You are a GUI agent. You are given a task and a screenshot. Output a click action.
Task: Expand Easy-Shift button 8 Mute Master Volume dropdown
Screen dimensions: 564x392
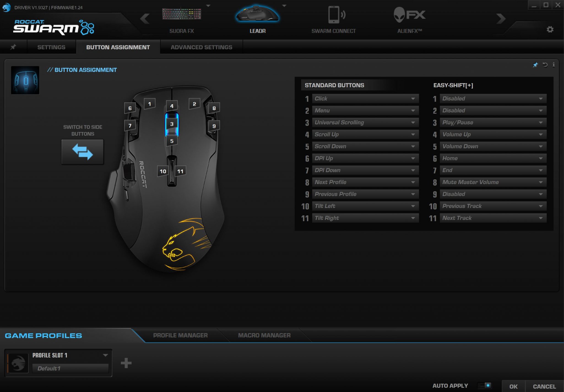[x=493, y=182]
